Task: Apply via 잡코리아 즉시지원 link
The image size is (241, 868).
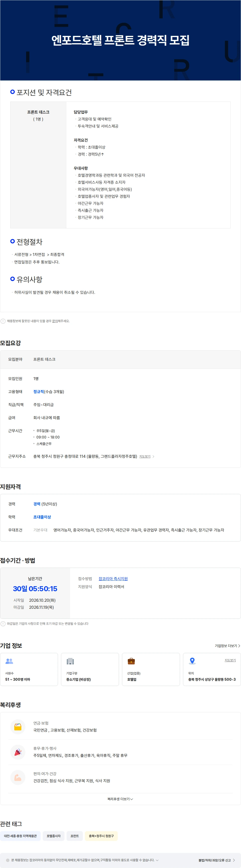Action: tap(113, 579)
